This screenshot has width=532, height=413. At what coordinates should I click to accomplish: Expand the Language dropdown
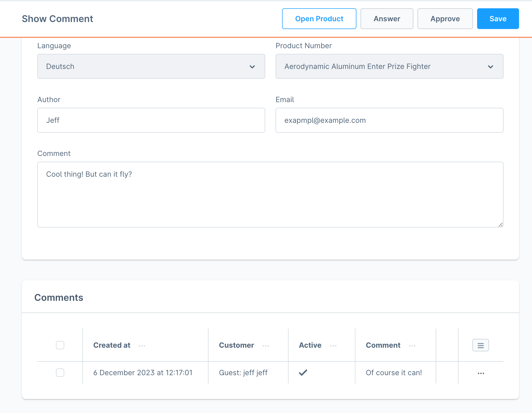[151, 66]
